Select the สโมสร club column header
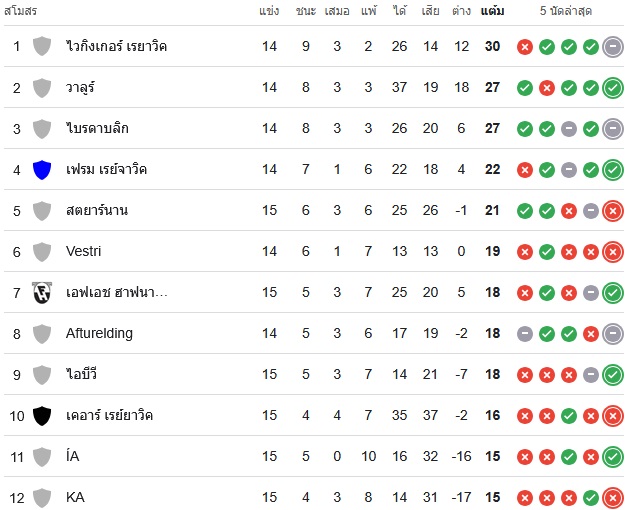629x510 pixels. coord(20,11)
